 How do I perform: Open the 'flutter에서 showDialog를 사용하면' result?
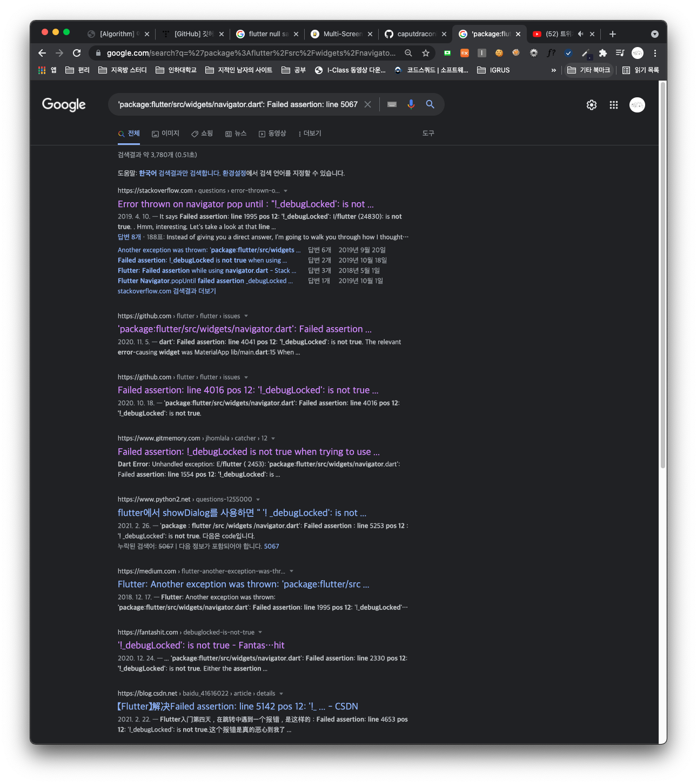242,513
